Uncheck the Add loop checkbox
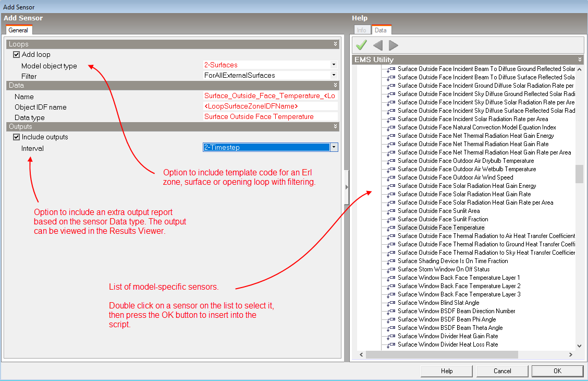The height and width of the screenshot is (381, 588). (x=17, y=54)
